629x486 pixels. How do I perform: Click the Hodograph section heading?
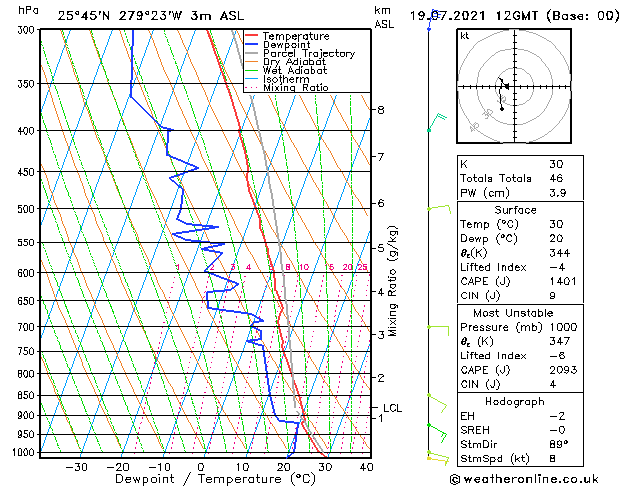515,401
